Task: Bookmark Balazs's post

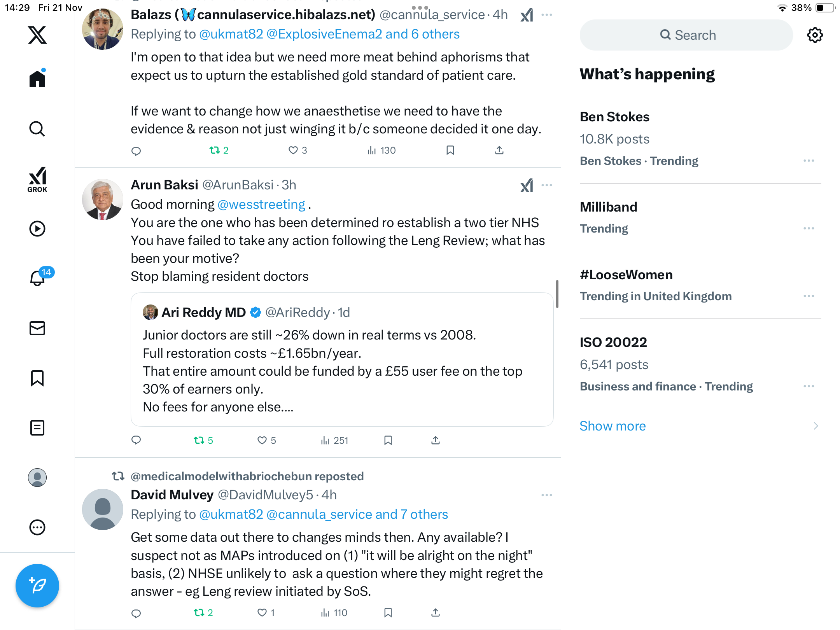Action: click(x=450, y=150)
